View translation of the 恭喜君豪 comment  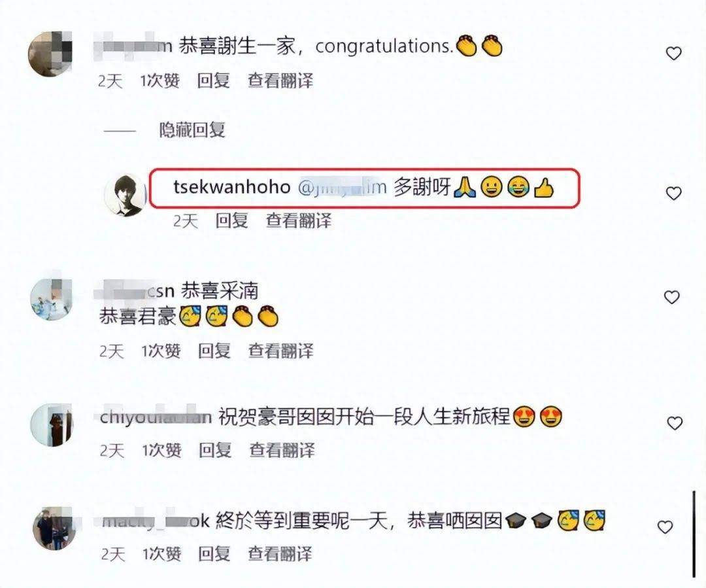[281, 351]
